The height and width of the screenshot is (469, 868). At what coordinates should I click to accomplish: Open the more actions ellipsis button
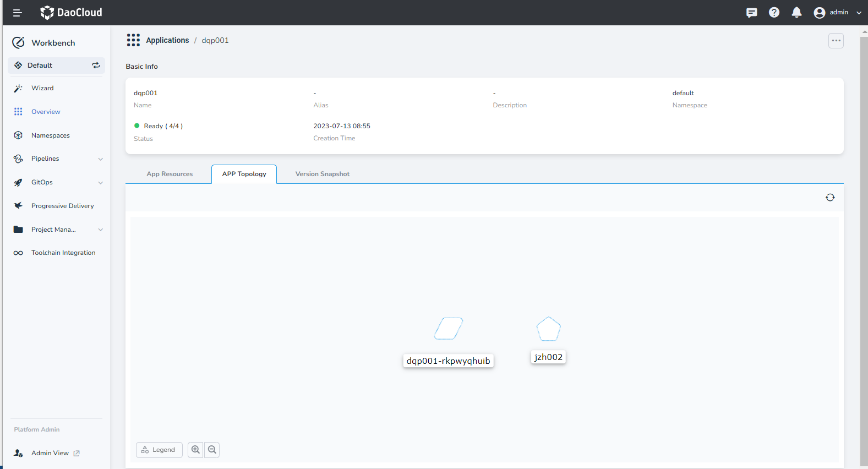[x=836, y=41]
